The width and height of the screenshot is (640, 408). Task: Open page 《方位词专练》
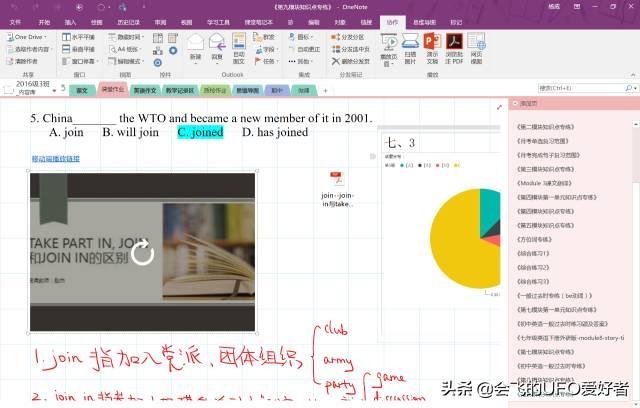pyautogui.click(x=534, y=239)
